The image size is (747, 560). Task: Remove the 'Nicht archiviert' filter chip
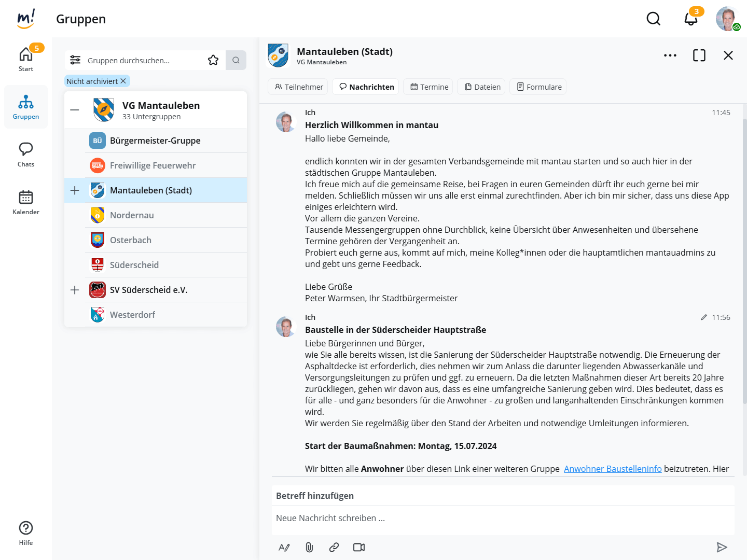pyautogui.click(x=123, y=81)
